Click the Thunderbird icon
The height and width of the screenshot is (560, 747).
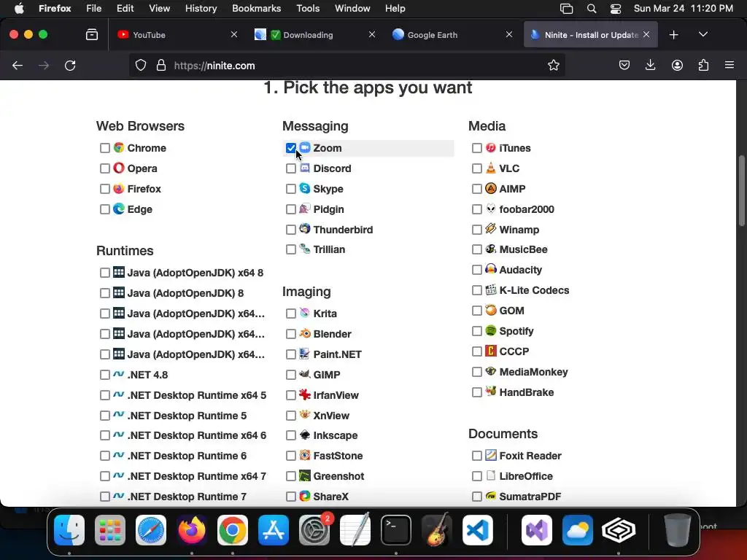pyautogui.click(x=305, y=229)
